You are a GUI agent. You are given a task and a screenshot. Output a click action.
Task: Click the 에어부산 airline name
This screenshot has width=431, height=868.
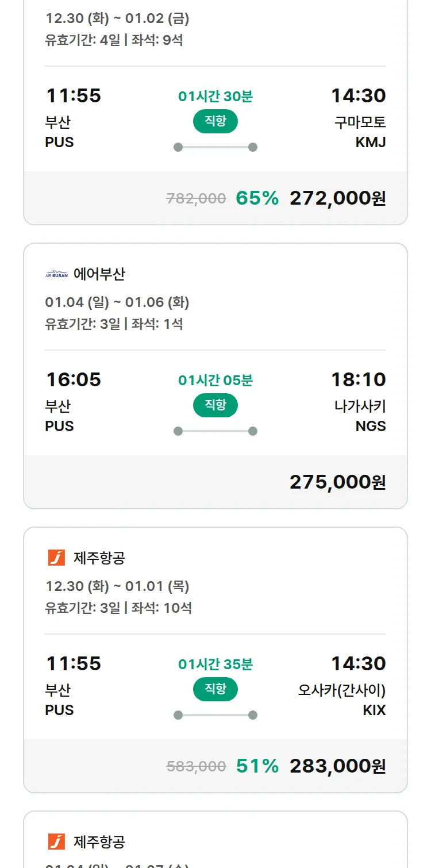99,274
